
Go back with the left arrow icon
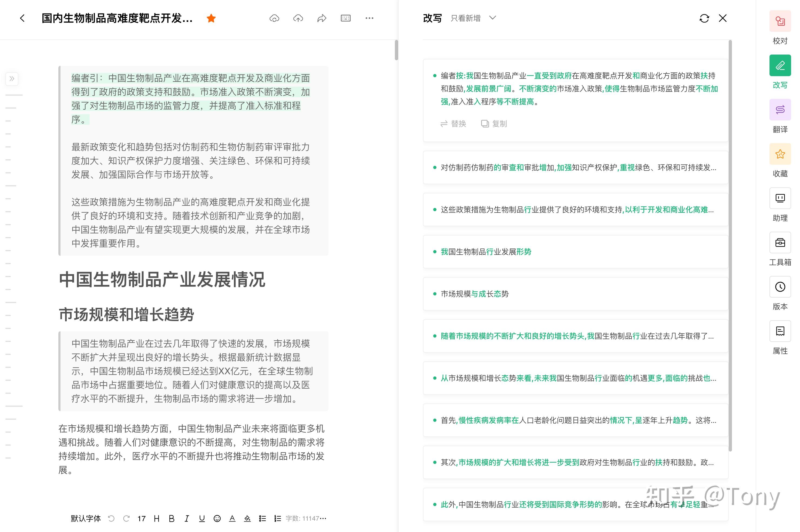click(22, 18)
